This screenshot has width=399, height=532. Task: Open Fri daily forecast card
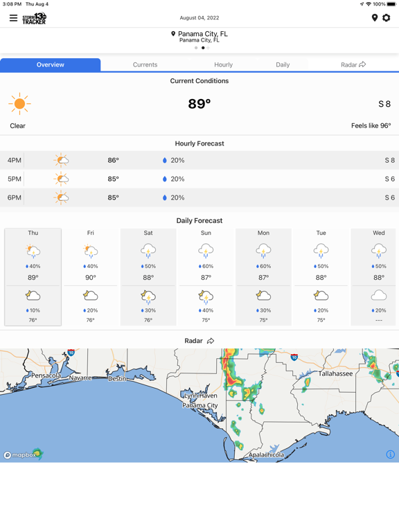click(x=91, y=277)
